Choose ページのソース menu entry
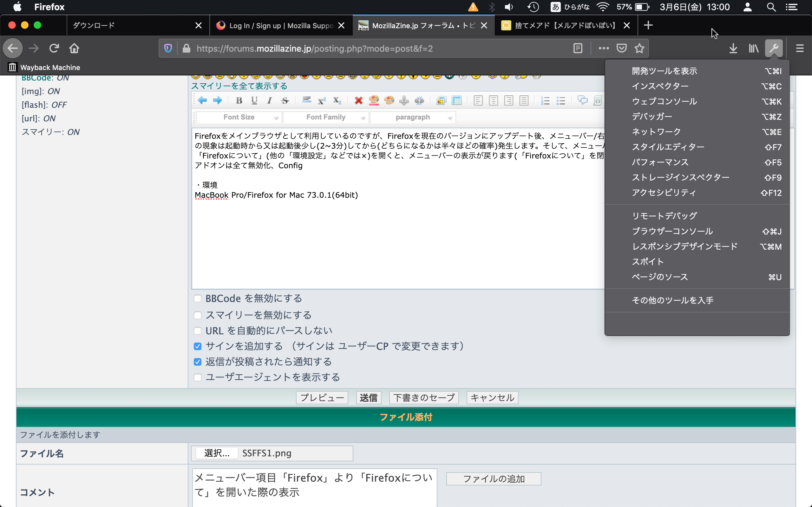812x507 pixels. coord(660,277)
